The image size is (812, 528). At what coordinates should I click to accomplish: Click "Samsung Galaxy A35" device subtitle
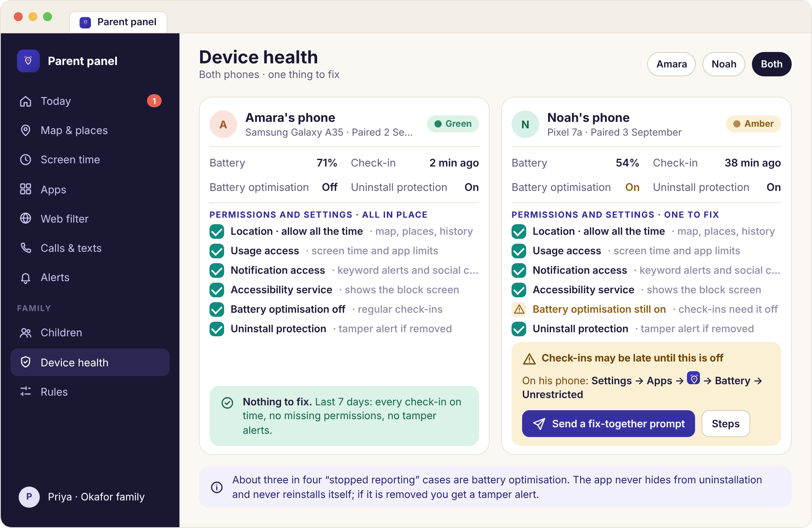294,132
